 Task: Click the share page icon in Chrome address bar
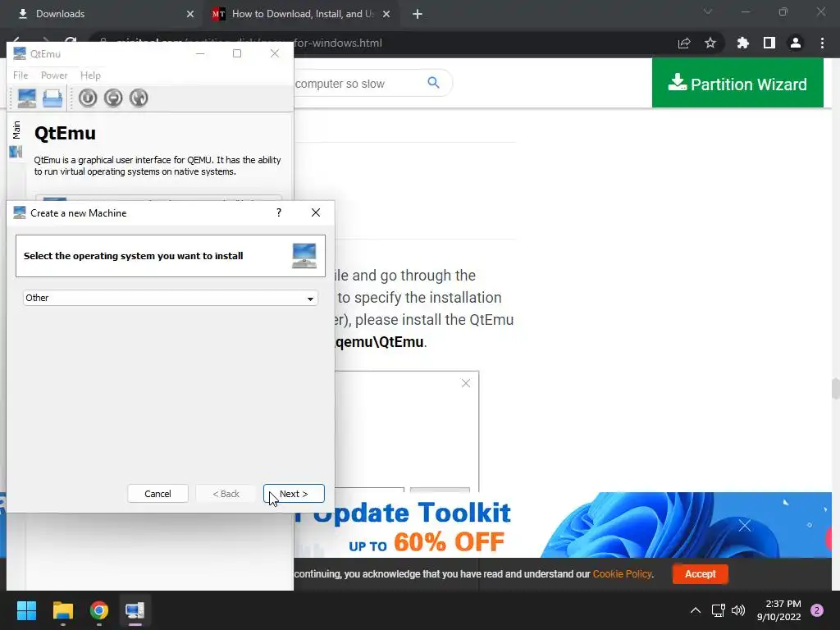pyautogui.click(x=684, y=43)
